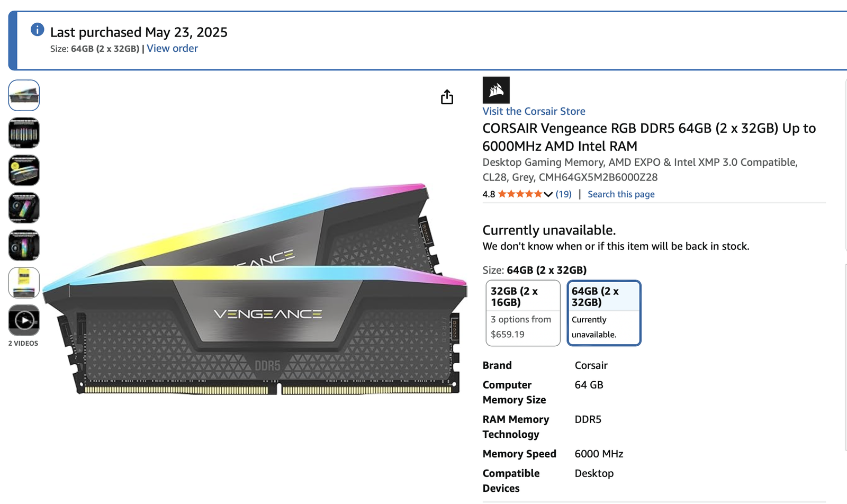The width and height of the screenshot is (847, 504).
Task: Click the View order link
Action: click(x=172, y=48)
